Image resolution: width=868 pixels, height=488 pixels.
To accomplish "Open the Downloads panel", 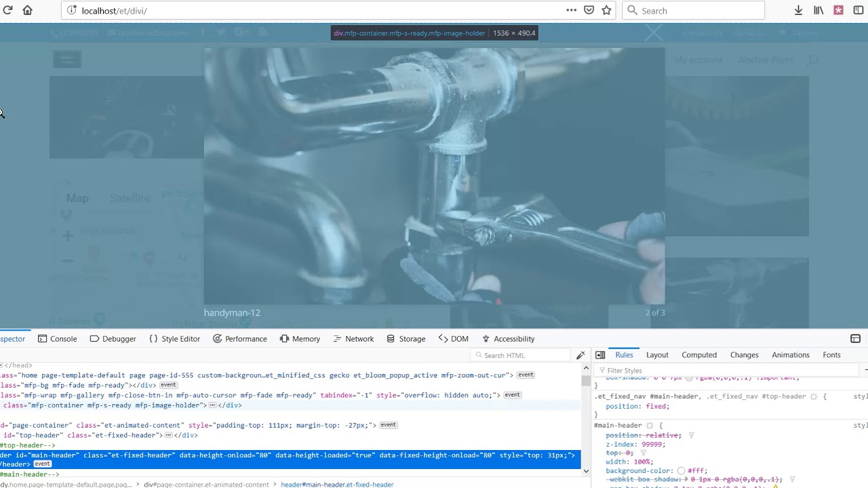I will 798,10.
